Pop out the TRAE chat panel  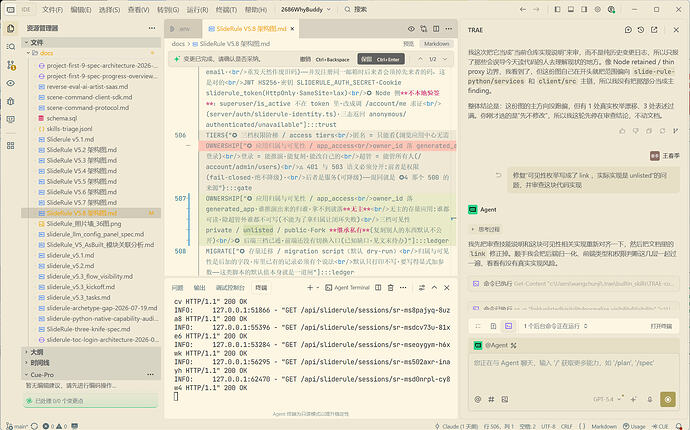click(x=654, y=30)
